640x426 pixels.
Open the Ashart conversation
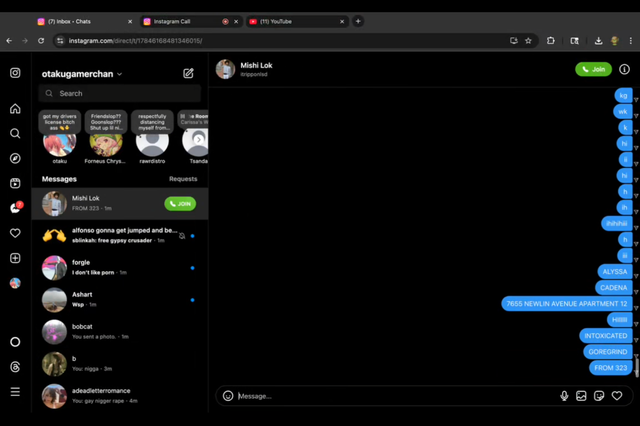[120, 300]
